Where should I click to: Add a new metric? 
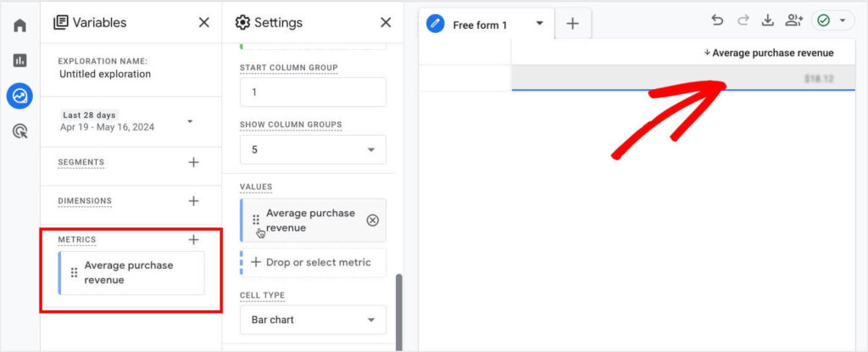coord(193,239)
